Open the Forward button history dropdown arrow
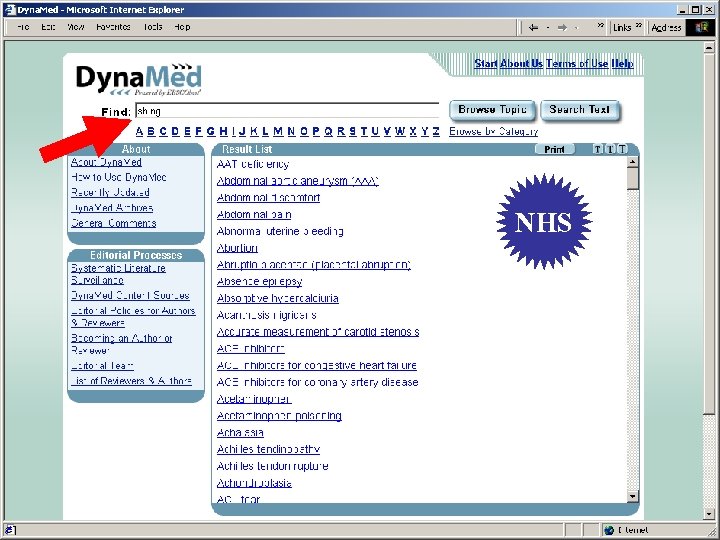720x540 pixels. point(576,28)
